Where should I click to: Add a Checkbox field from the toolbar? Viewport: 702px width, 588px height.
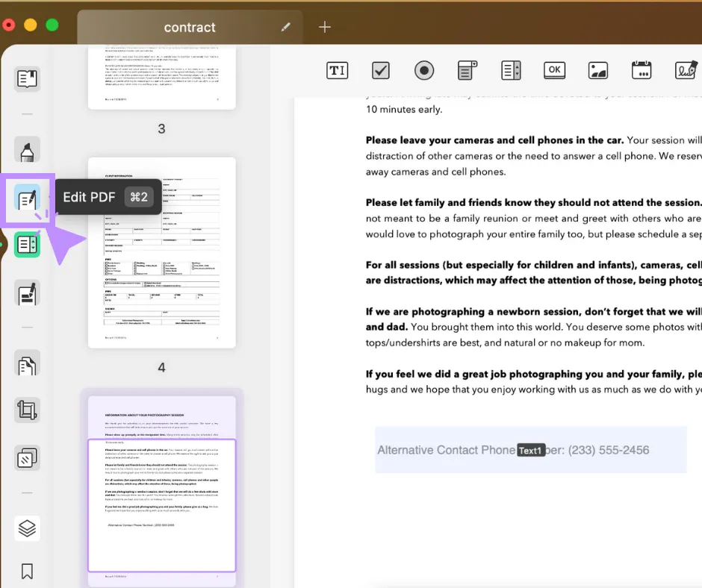(380, 70)
